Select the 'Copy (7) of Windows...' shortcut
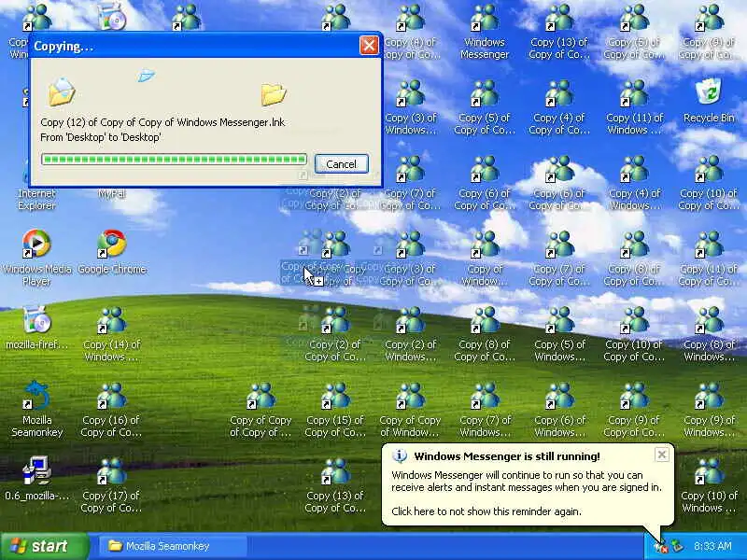This screenshot has height=560, width=747. pyautogui.click(x=485, y=410)
